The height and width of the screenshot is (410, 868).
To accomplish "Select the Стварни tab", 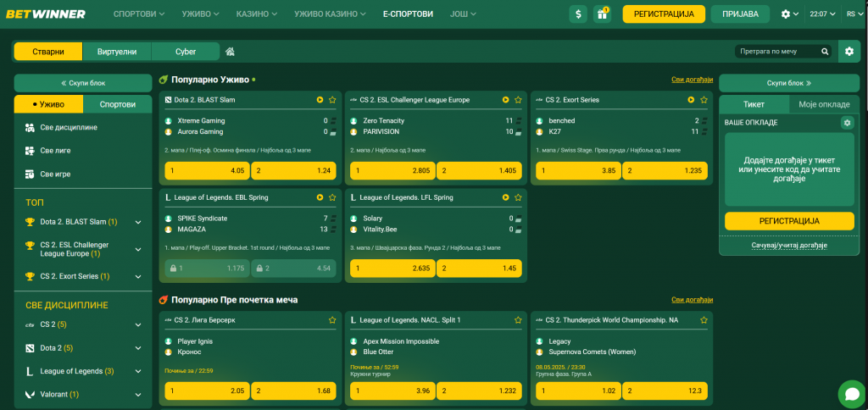I will pos(48,52).
